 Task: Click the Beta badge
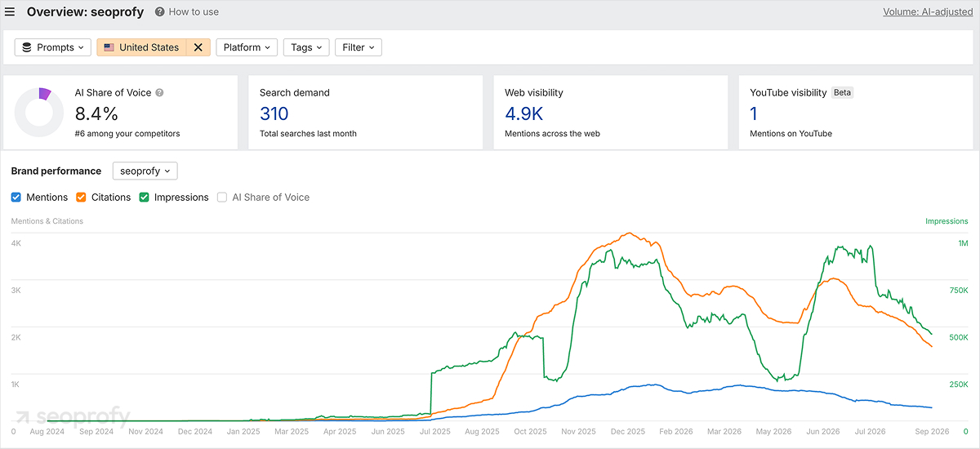coord(842,93)
